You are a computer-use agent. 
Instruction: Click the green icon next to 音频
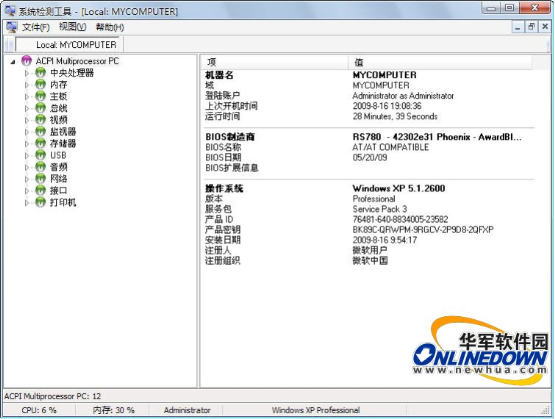click(x=40, y=167)
